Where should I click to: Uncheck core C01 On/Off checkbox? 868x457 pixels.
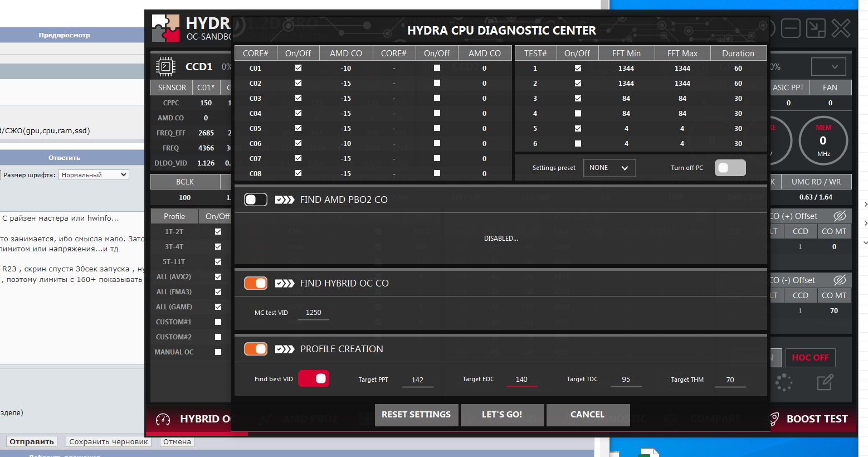298,68
